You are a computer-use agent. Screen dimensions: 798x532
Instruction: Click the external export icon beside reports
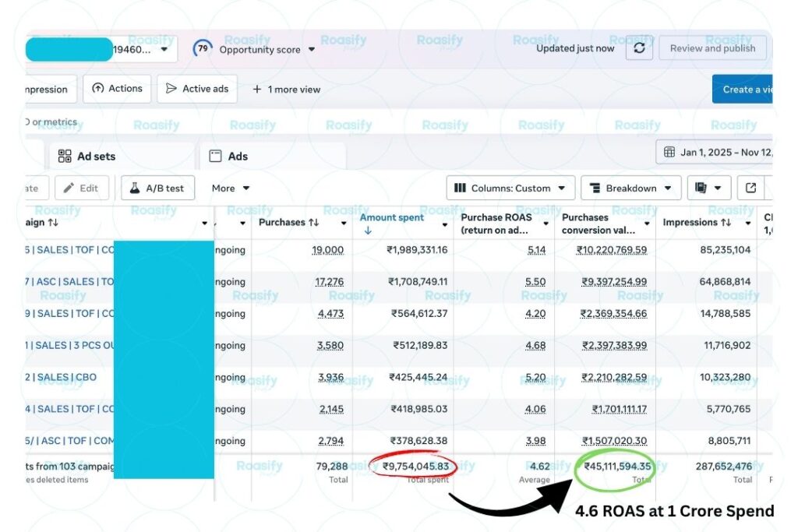click(750, 188)
